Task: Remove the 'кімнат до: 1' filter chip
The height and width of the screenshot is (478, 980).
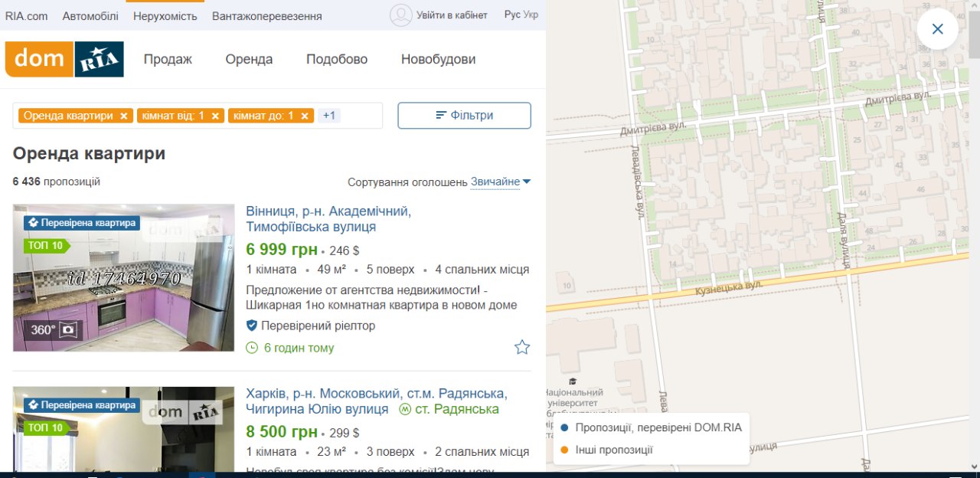Action: 304,116
